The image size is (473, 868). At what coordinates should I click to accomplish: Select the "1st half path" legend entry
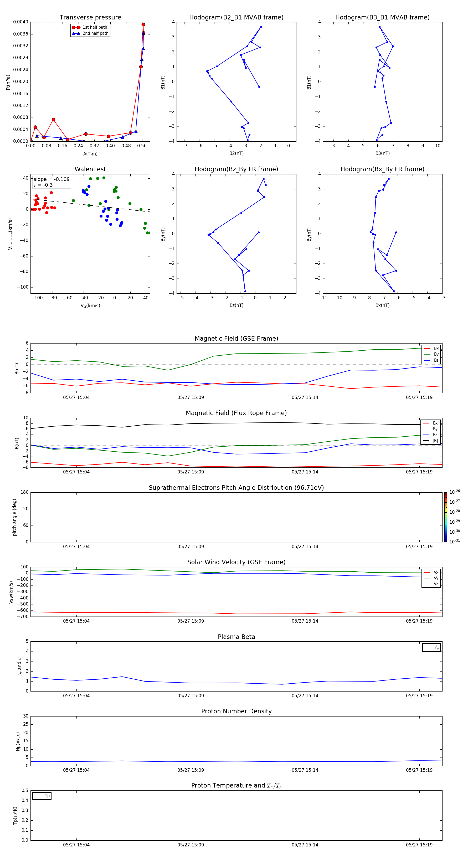(x=90, y=27)
